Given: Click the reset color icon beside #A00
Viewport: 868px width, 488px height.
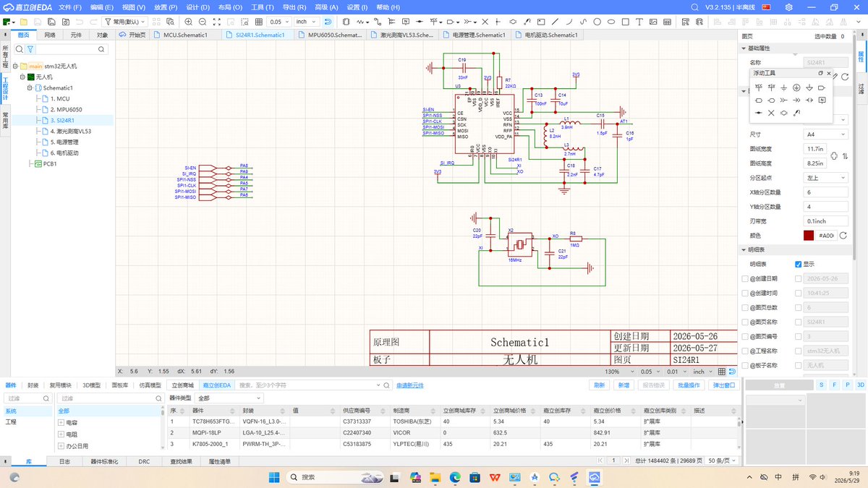Looking at the screenshot, I should click(x=843, y=236).
